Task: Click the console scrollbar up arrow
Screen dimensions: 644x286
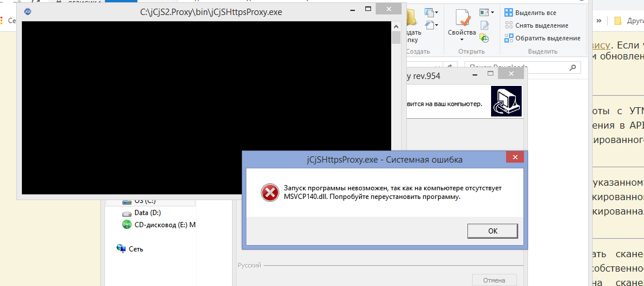Action: pos(396,27)
